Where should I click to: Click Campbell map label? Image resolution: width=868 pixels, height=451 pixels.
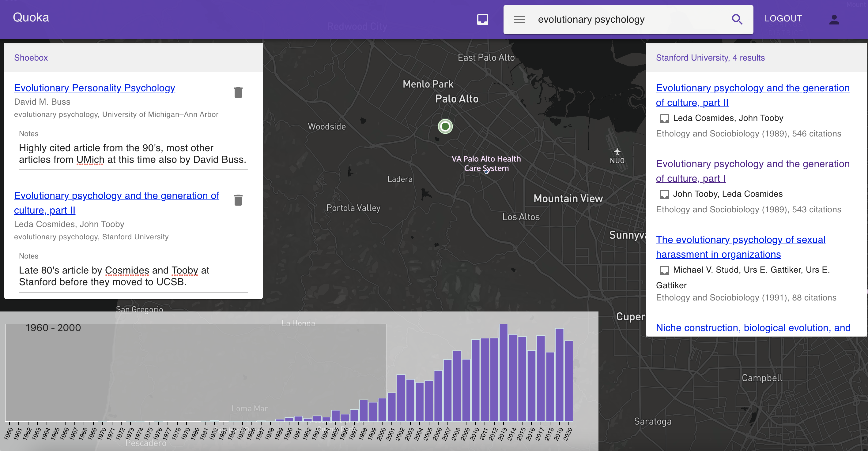762,378
